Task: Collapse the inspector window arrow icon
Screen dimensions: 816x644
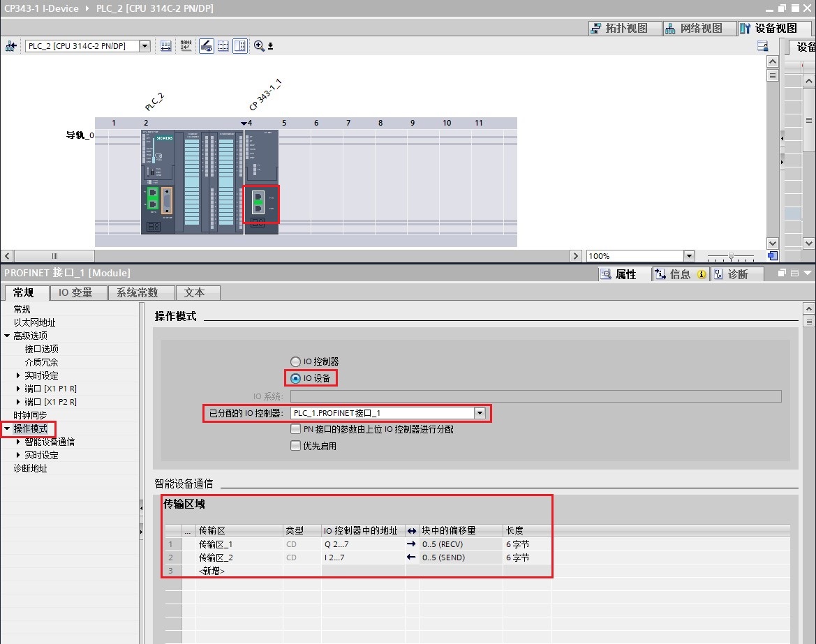Action: (x=807, y=273)
